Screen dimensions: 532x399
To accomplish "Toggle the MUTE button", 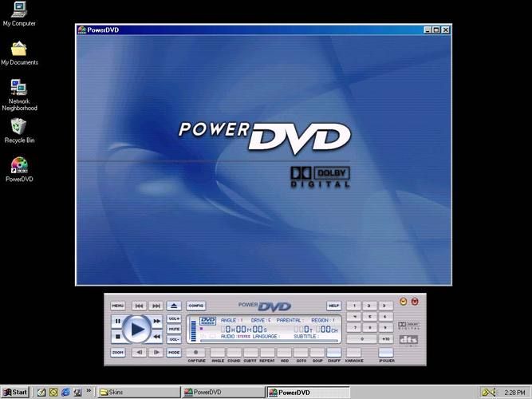I will (x=174, y=329).
